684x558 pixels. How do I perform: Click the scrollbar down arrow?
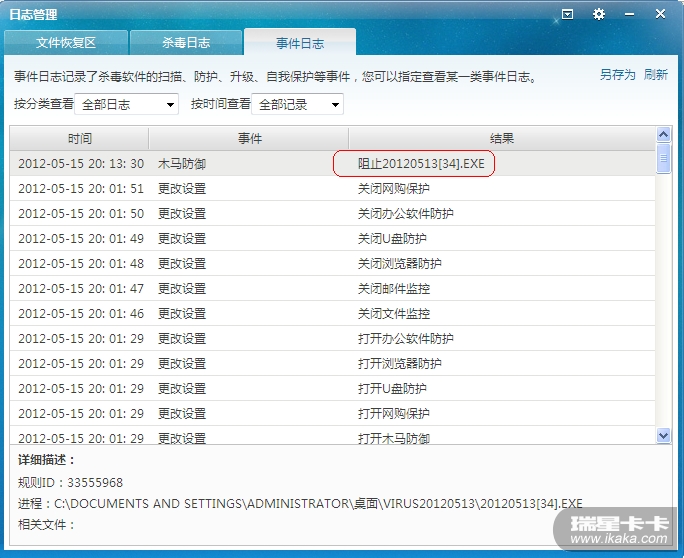[x=663, y=435]
